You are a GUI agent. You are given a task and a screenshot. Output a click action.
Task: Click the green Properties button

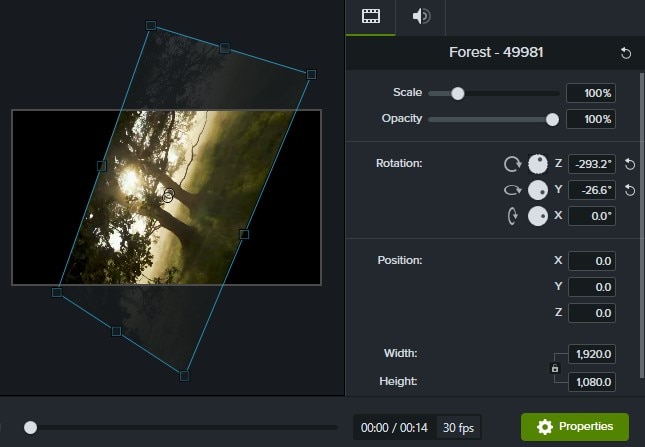point(575,427)
